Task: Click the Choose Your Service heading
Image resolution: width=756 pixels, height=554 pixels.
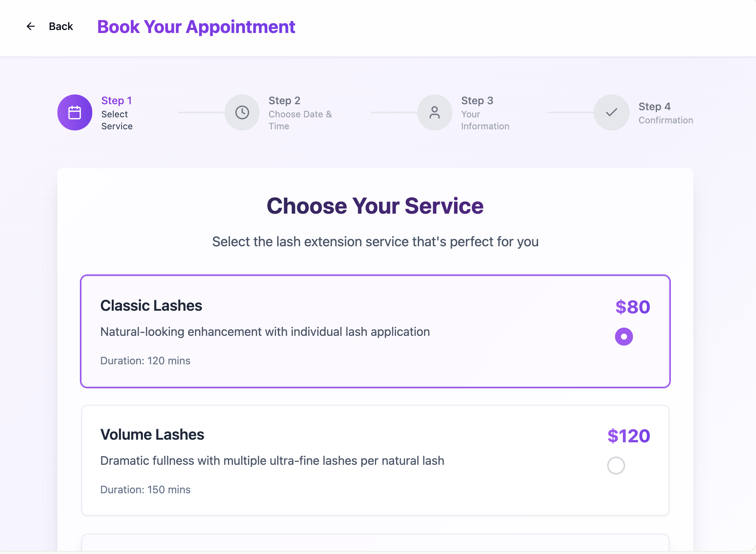Action: point(375,206)
